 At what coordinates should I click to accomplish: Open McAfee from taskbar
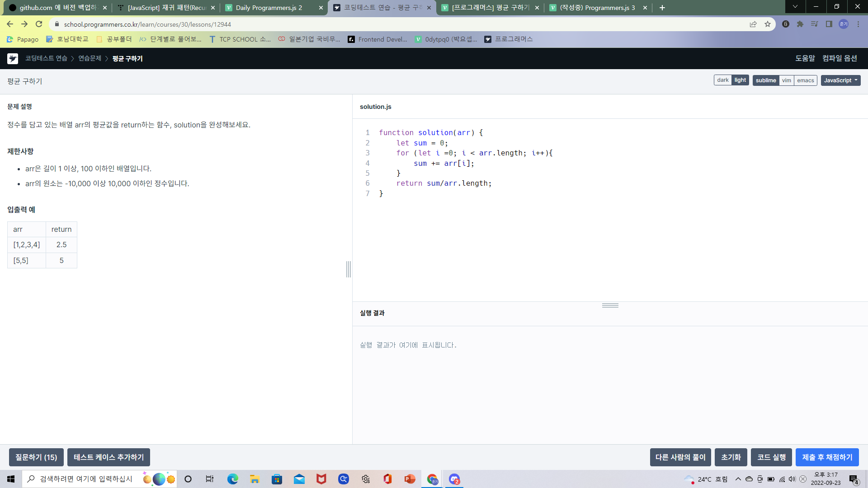(x=321, y=479)
